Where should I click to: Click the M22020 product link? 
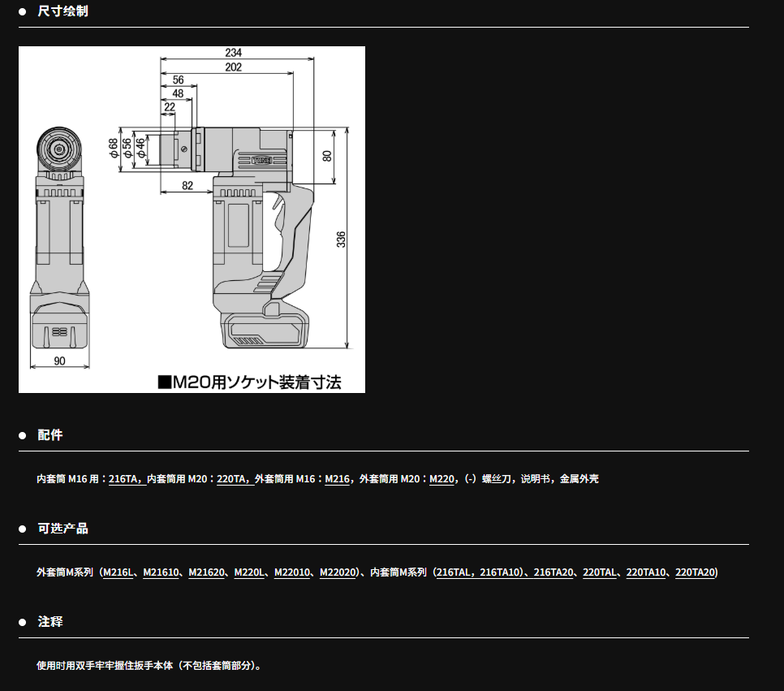(338, 572)
